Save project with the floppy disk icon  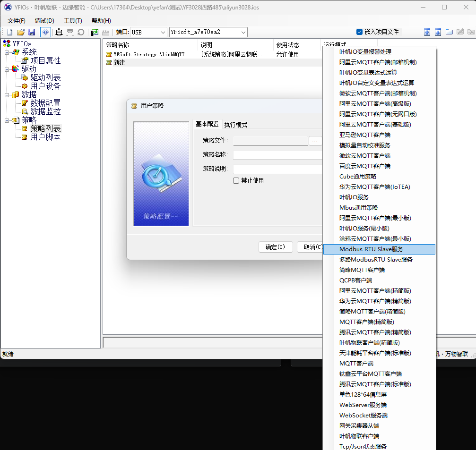[32, 32]
